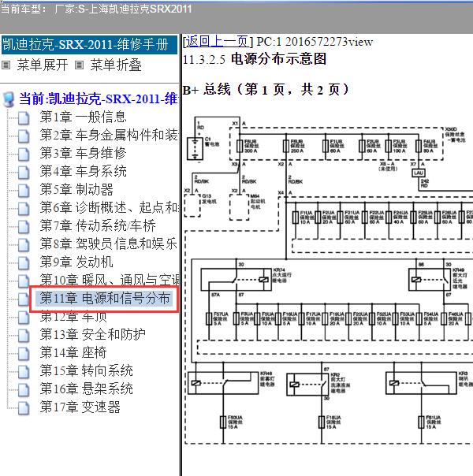
Task: Click the page icon beside 第17章
Action: tap(24, 408)
